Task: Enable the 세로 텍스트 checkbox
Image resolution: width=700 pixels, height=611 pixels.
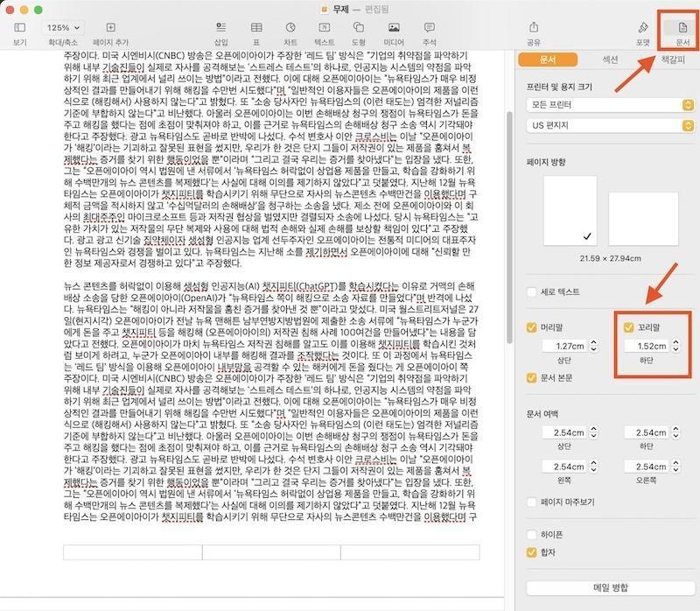Action: coord(531,292)
